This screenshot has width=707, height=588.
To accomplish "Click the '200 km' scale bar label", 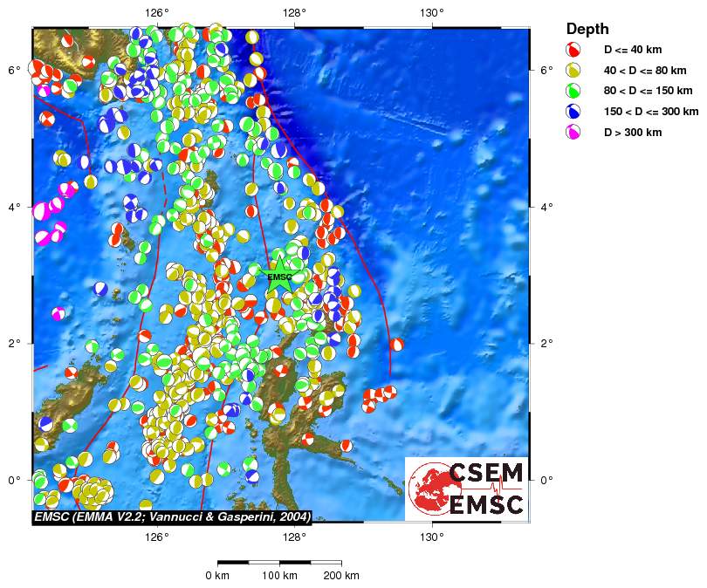I will [340, 576].
